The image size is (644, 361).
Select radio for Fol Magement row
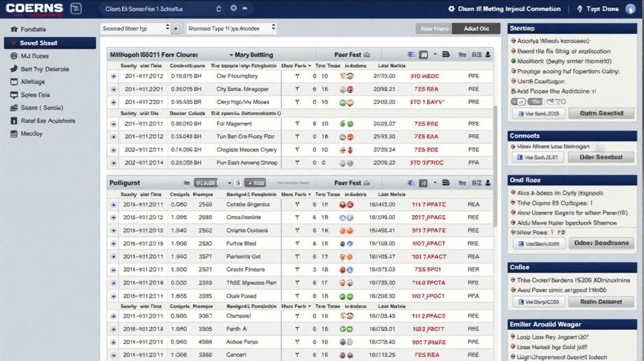pos(113,124)
